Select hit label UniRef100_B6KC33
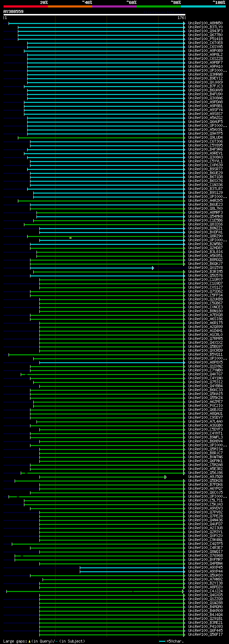Viewport: 229px width, 644px height. coord(205,390)
